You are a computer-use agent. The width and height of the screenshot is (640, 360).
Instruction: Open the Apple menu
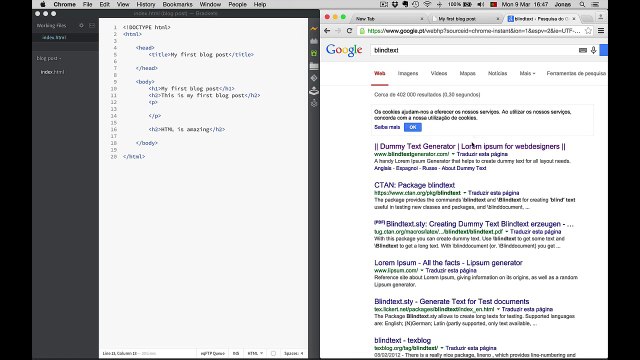[43, 4]
